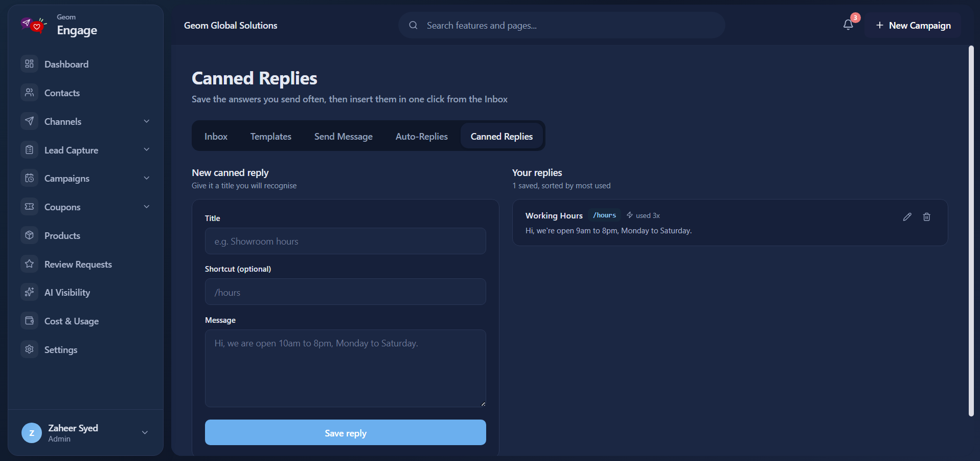Edit the Working Hours reply with pencil icon
The width and height of the screenshot is (980, 461).
(x=907, y=217)
